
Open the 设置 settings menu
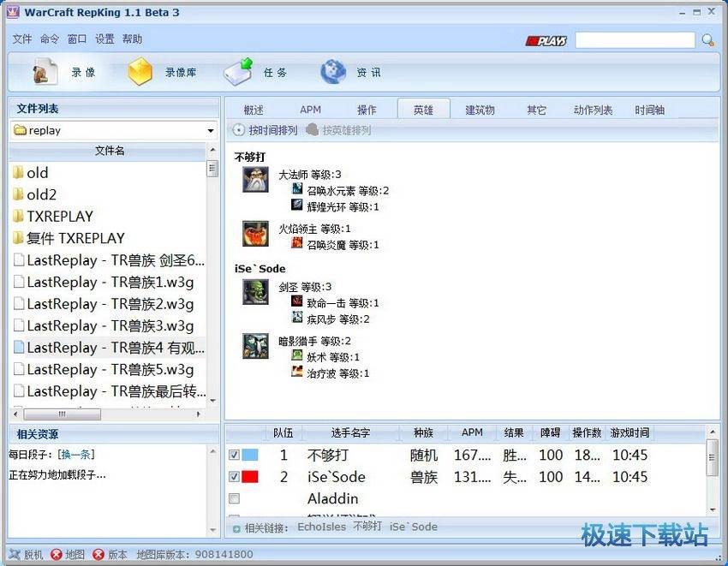[104, 39]
